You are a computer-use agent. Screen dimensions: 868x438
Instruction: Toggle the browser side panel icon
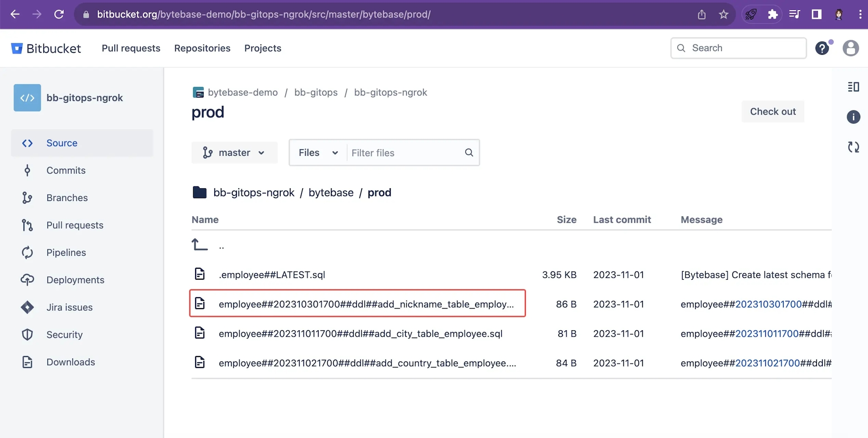click(x=816, y=14)
